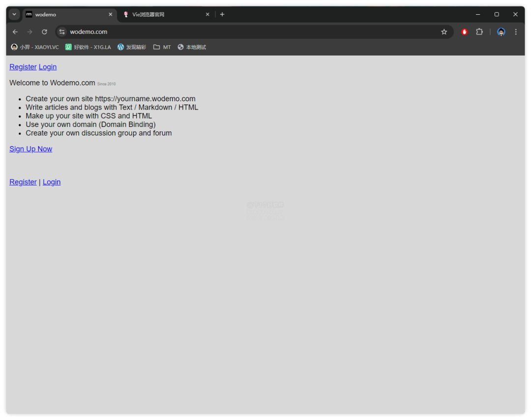View site information icon in address bar
Viewport: 531px width, 420px height.
coord(62,32)
